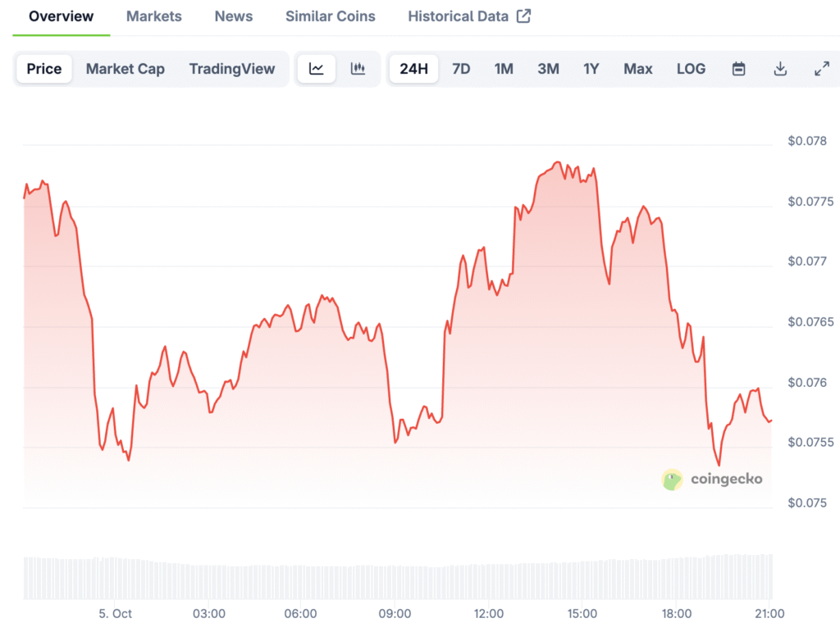Switch to candlestick chart icon
Image resolution: width=840 pixels, height=632 pixels.
358,69
